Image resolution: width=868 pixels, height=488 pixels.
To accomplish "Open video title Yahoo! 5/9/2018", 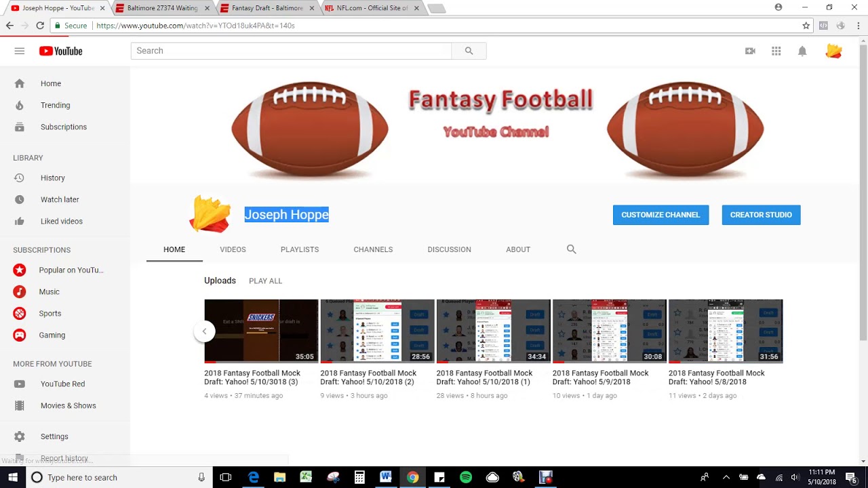I will [x=601, y=378].
